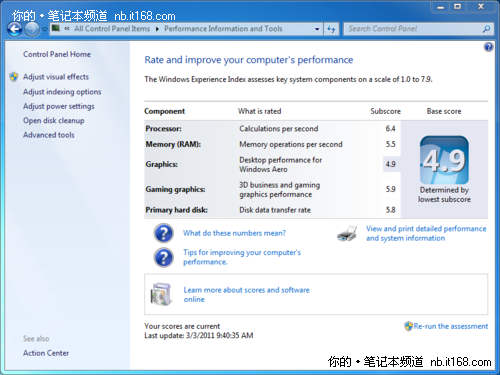500x375 pixels.
Task: Click the Back navigation arrow
Action: [x=15, y=29]
